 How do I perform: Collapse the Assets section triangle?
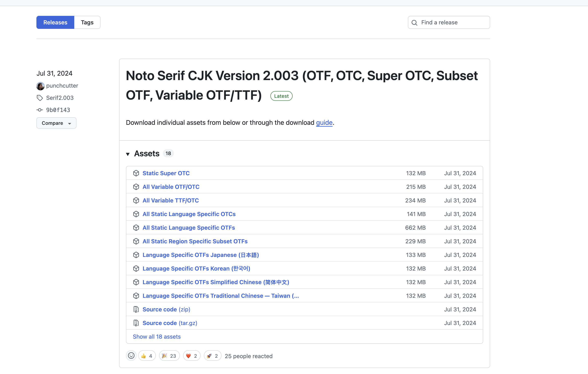[x=128, y=154]
